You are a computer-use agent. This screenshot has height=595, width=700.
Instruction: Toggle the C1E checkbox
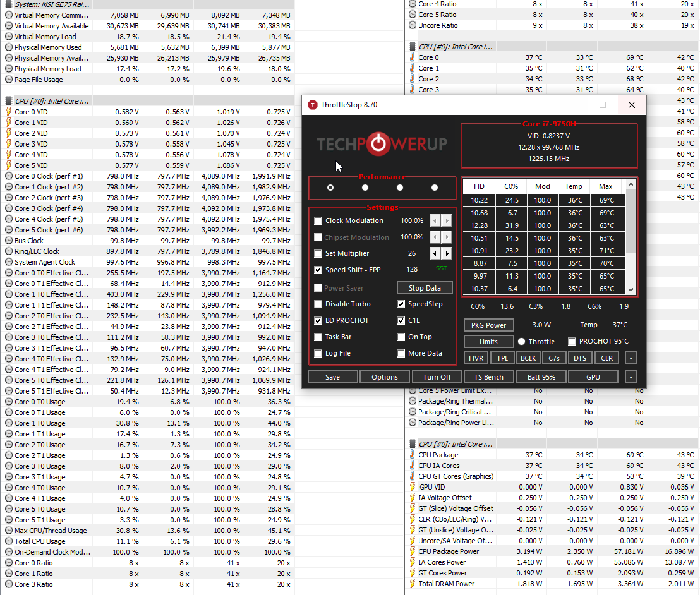coord(401,320)
